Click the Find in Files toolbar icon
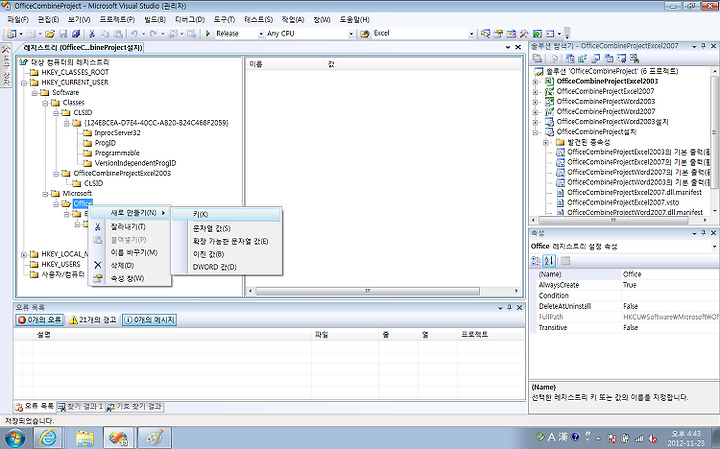 365,34
